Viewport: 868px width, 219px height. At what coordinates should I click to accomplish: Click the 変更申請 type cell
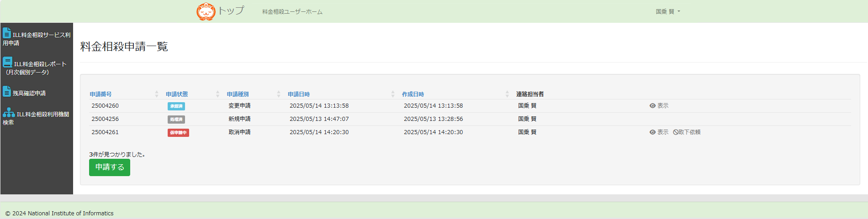coord(239,106)
